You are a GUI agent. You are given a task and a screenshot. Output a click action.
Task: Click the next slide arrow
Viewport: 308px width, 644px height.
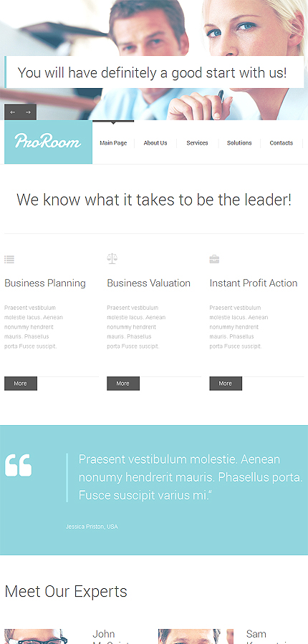[29, 112]
